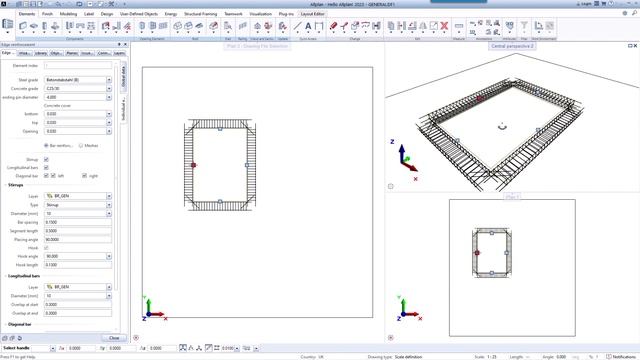Click the Notifications button in status bar
The width and height of the screenshot is (640, 360).
621,357
